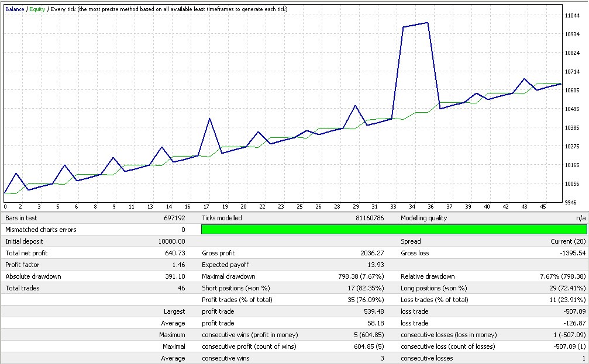Screen dimensions: 589x364
Task: Select trade number 29 on the horizontal axis
Action: [x=355, y=206]
